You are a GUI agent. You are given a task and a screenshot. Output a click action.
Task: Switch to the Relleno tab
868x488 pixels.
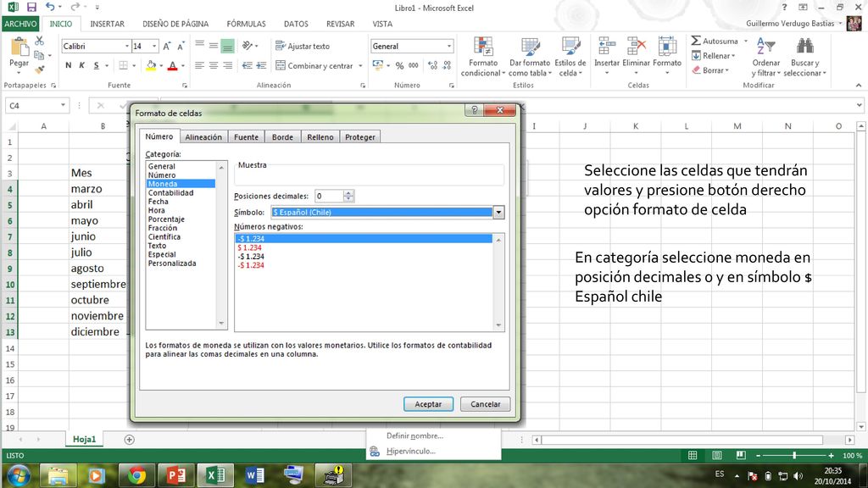[320, 137]
